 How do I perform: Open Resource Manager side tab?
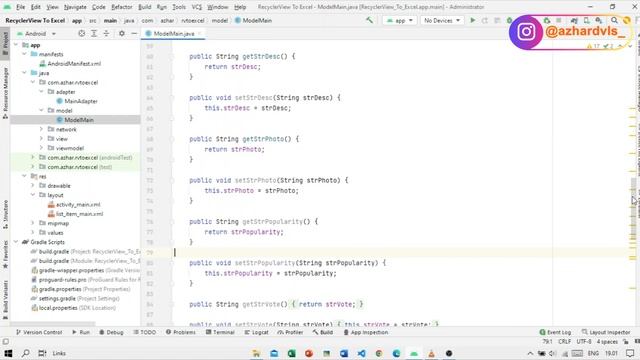point(5,93)
